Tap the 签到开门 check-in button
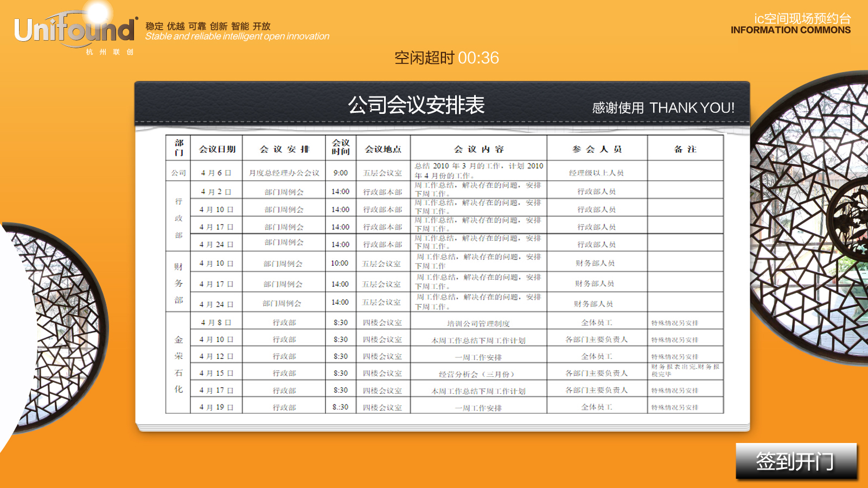The height and width of the screenshot is (488, 868). coord(796,461)
